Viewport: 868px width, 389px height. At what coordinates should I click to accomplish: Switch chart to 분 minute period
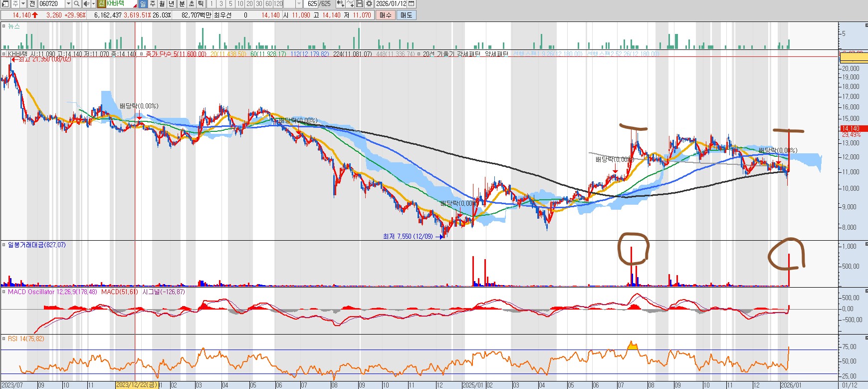click(x=182, y=3)
